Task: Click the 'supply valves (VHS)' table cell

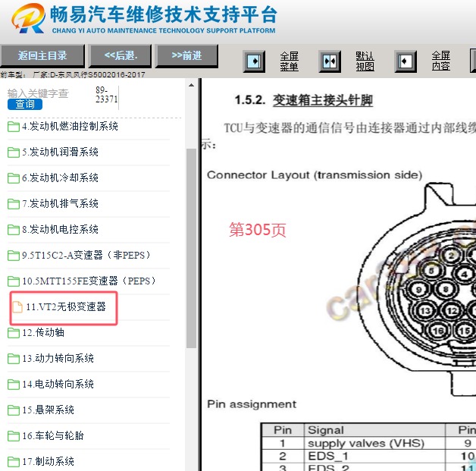Action: pos(374,444)
